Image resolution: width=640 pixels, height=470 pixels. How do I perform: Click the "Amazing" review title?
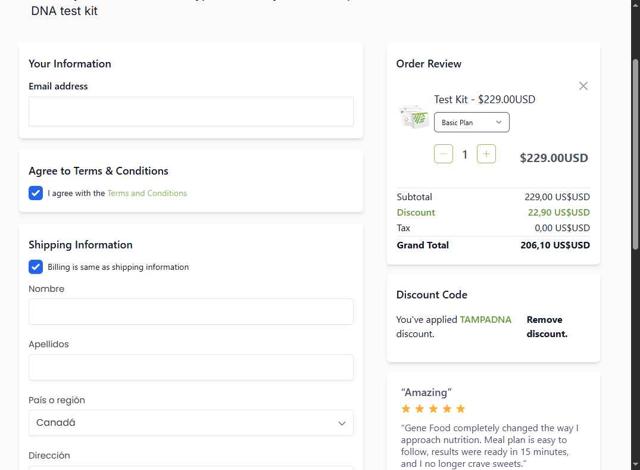[x=426, y=392]
